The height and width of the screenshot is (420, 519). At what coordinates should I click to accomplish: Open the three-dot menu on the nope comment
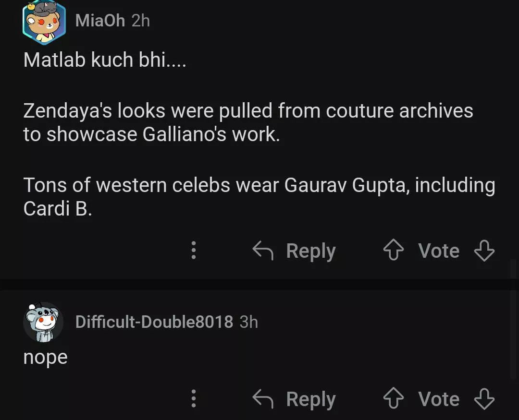[194, 399]
